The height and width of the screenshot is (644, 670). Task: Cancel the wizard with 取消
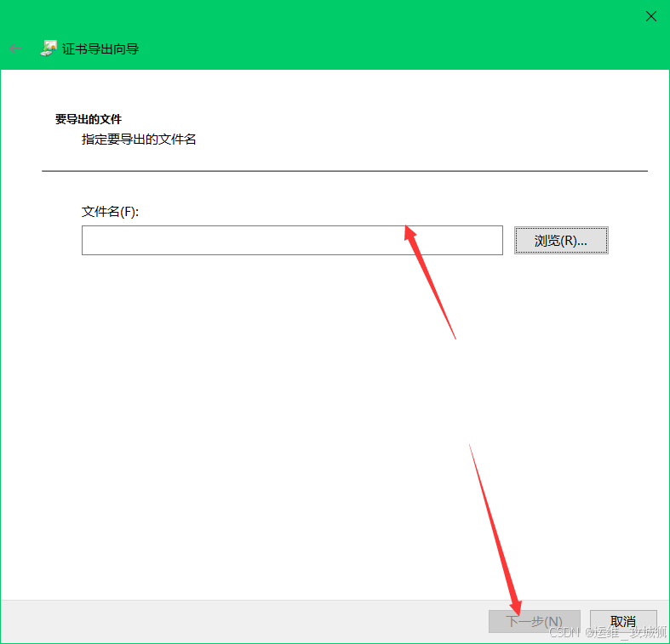pyautogui.click(x=623, y=621)
